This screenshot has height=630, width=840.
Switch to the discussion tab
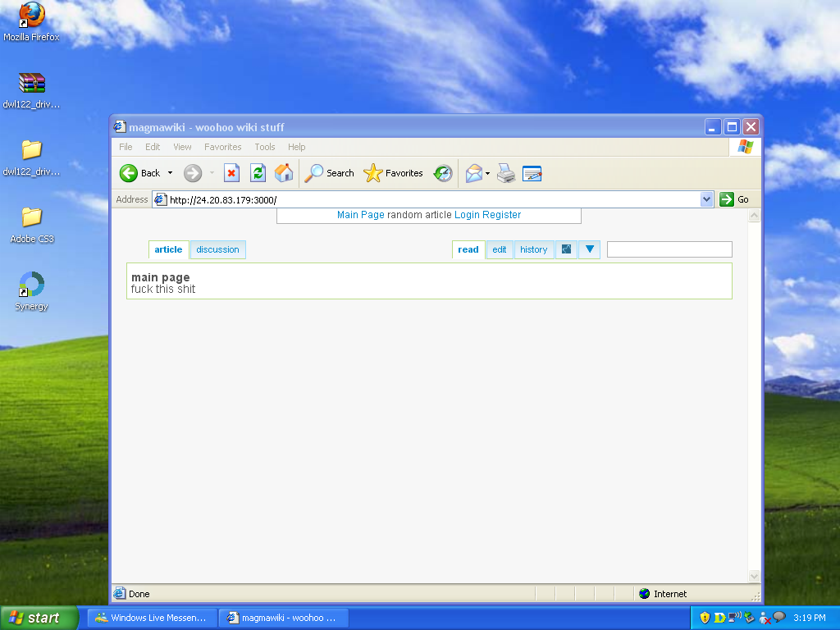[x=217, y=249]
